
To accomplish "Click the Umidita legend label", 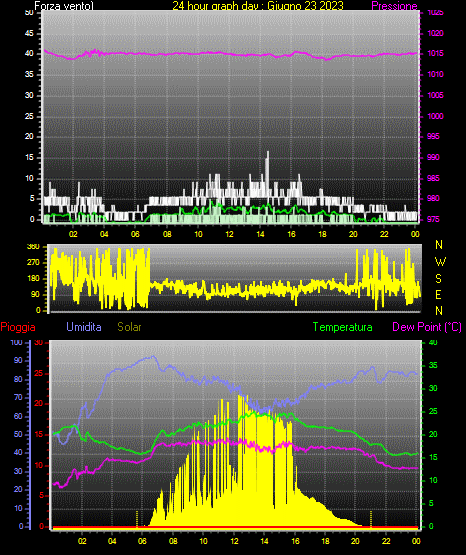I will pyautogui.click(x=84, y=327).
